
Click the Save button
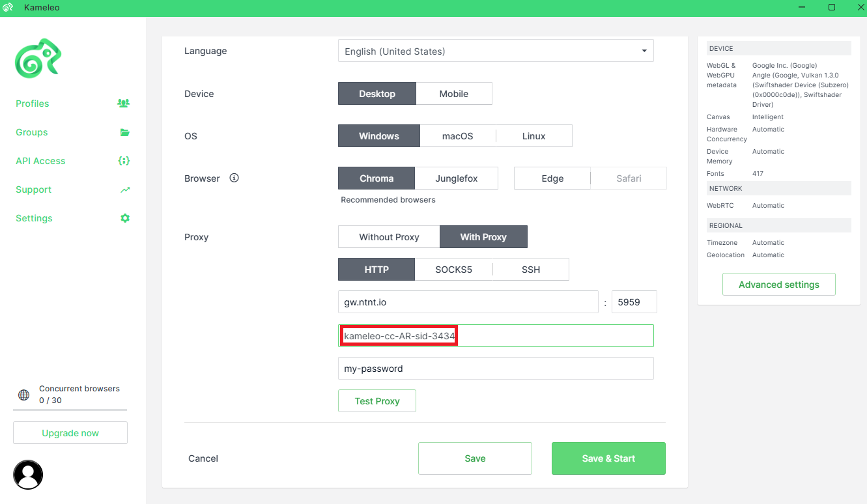coord(475,458)
